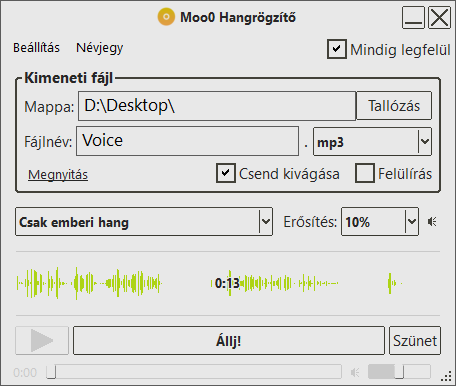
Task: Click the Állj! stop recording button
Action: tap(229, 341)
